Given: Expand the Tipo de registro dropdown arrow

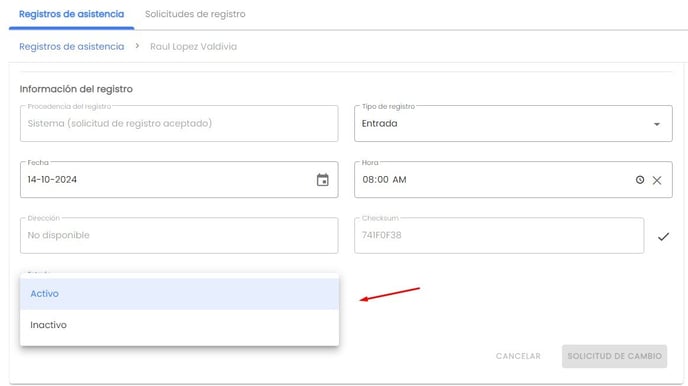Looking at the screenshot, I should tap(657, 124).
